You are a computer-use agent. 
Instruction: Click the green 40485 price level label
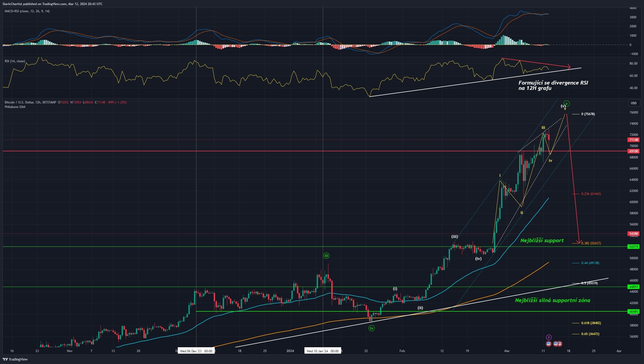point(634,311)
